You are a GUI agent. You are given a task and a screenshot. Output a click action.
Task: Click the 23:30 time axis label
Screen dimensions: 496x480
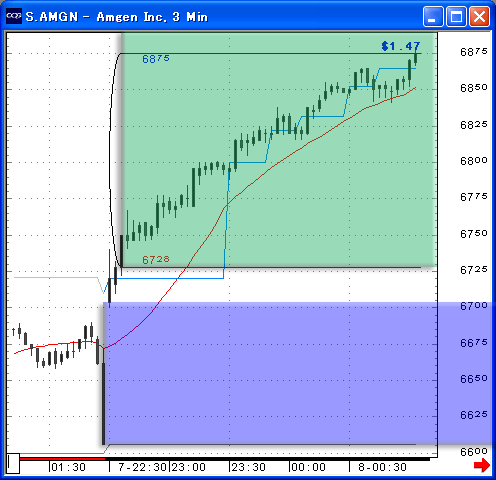click(248, 467)
